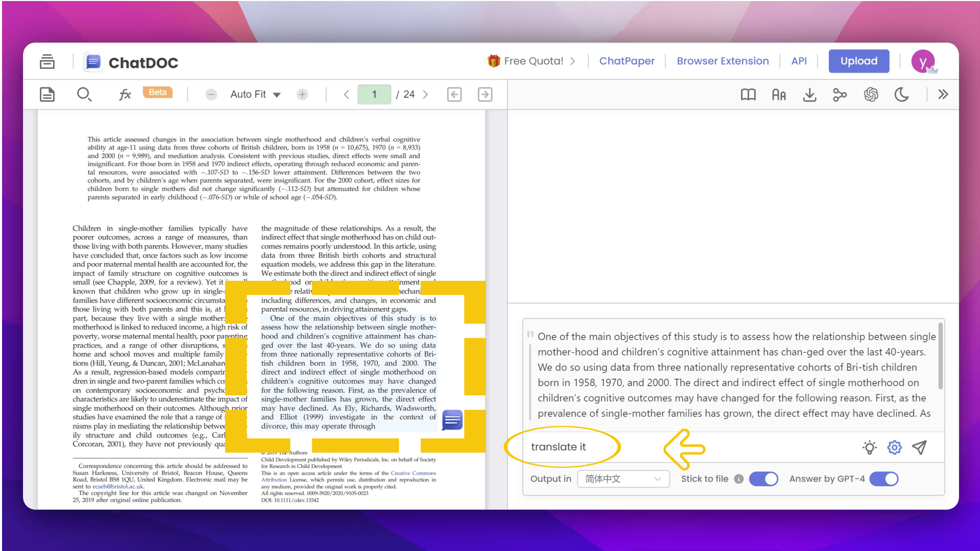Click the quoted text box scrollbar
The width and height of the screenshot is (980, 551).
pos(941,356)
